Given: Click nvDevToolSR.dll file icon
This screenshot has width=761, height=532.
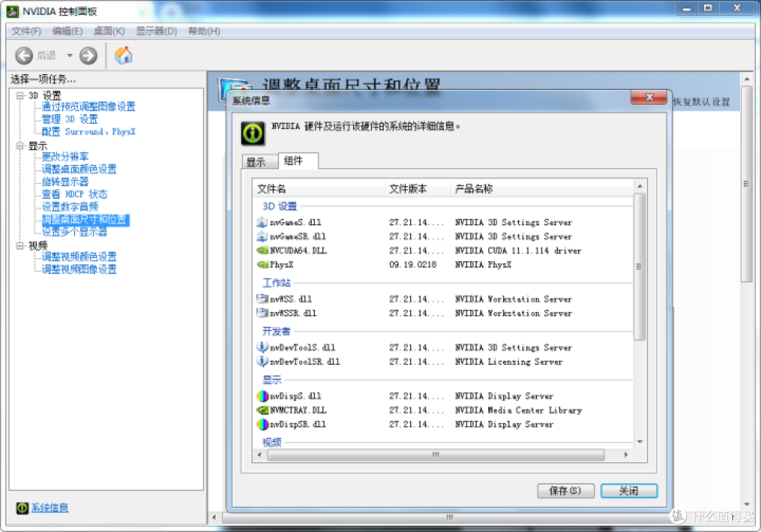Looking at the screenshot, I should [x=262, y=361].
